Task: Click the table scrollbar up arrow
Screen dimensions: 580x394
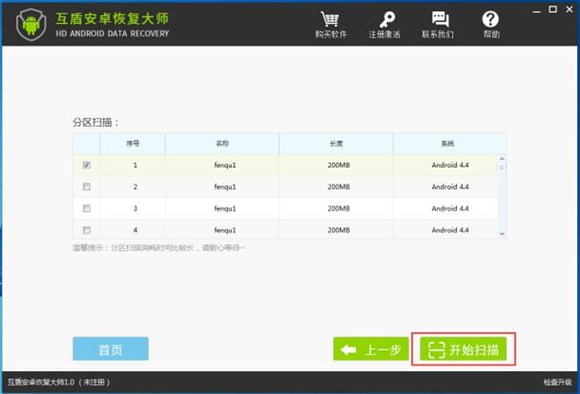Action: (x=502, y=159)
